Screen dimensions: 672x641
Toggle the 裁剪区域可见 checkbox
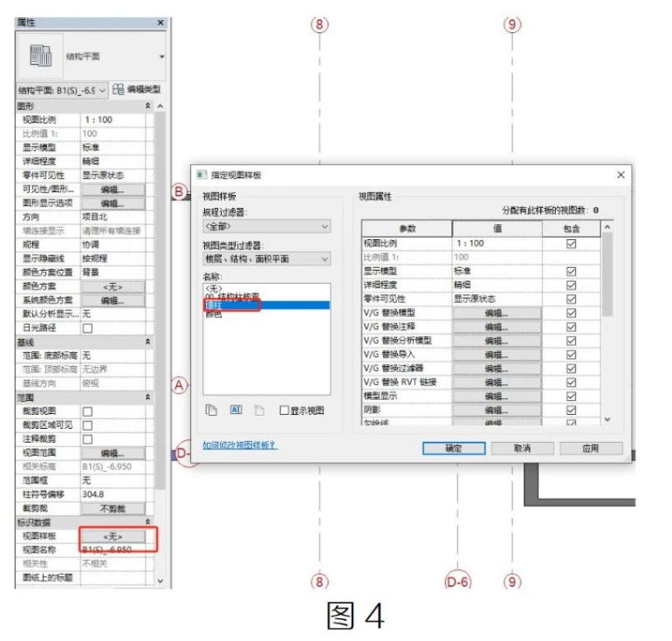(x=87, y=425)
